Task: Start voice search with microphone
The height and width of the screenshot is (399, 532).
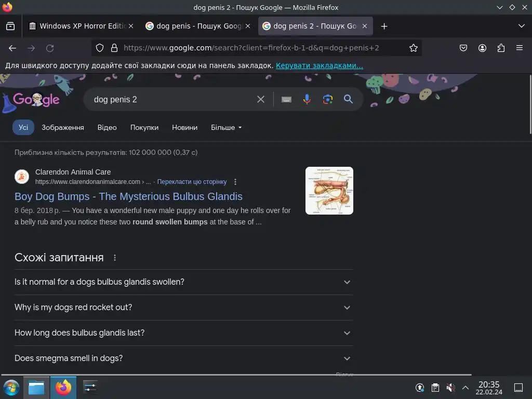Action: (x=307, y=99)
